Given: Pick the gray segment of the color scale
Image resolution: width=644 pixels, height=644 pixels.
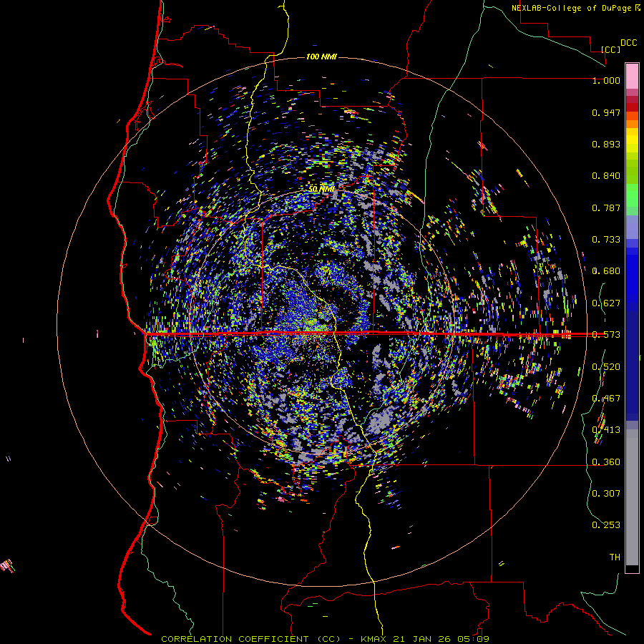Looking at the screenshot, I should coord(632,497).
